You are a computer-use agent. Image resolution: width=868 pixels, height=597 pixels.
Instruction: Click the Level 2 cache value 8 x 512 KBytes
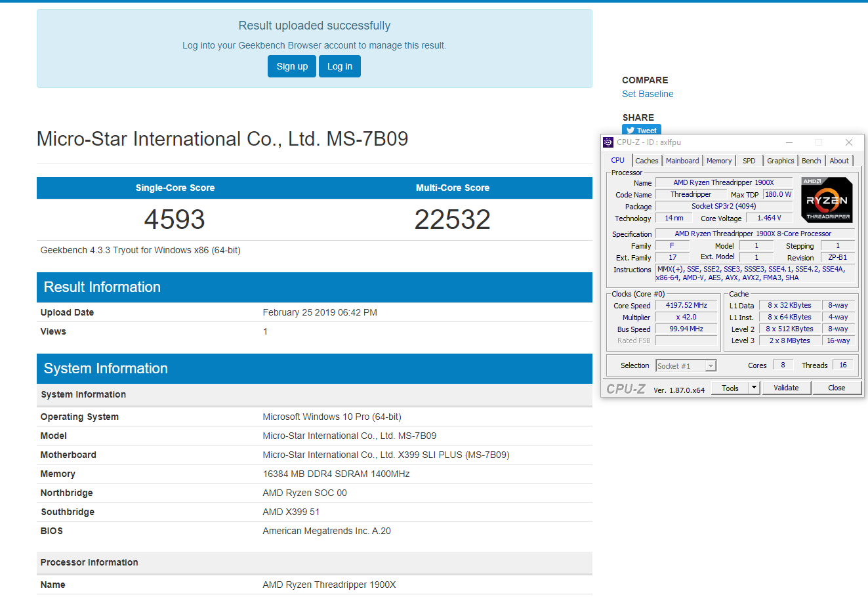pyautogui.click(x=789, y=329)
